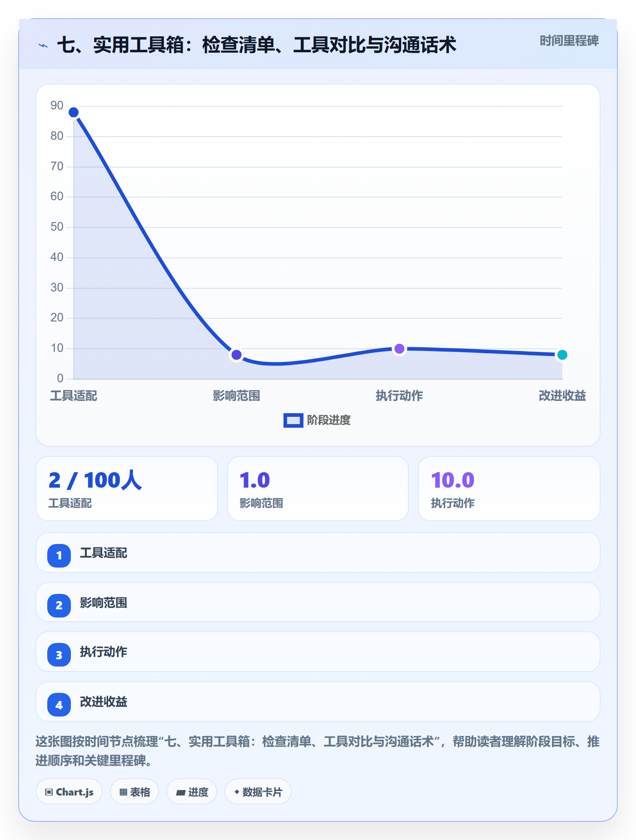Click the 10.0 stat value

tap(452, 480)
